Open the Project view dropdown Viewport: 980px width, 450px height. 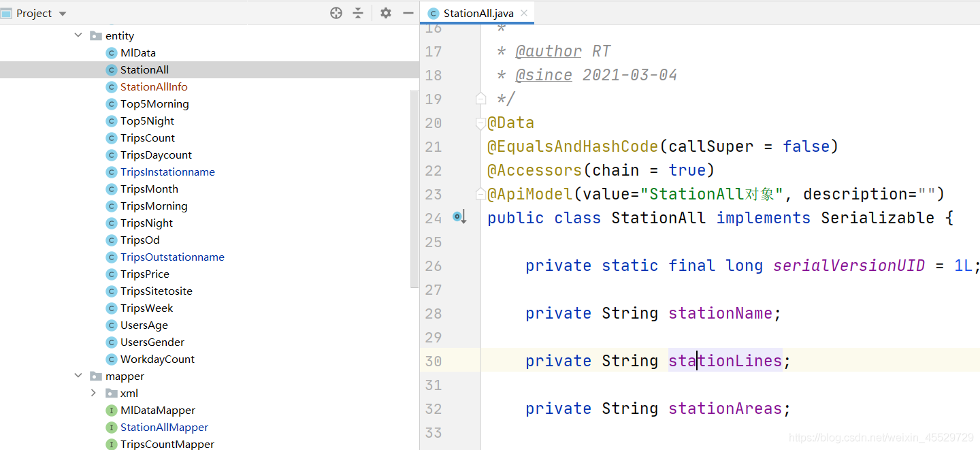pos(63,14)
